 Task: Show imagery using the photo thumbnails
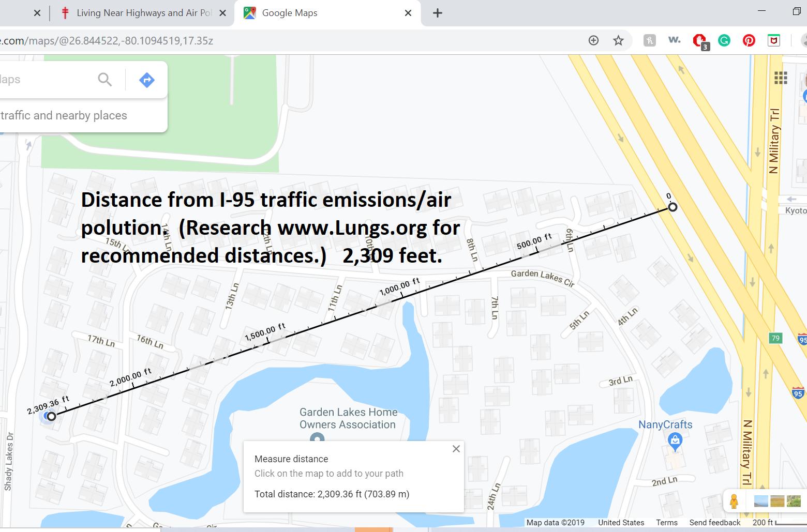coord(776,501)
